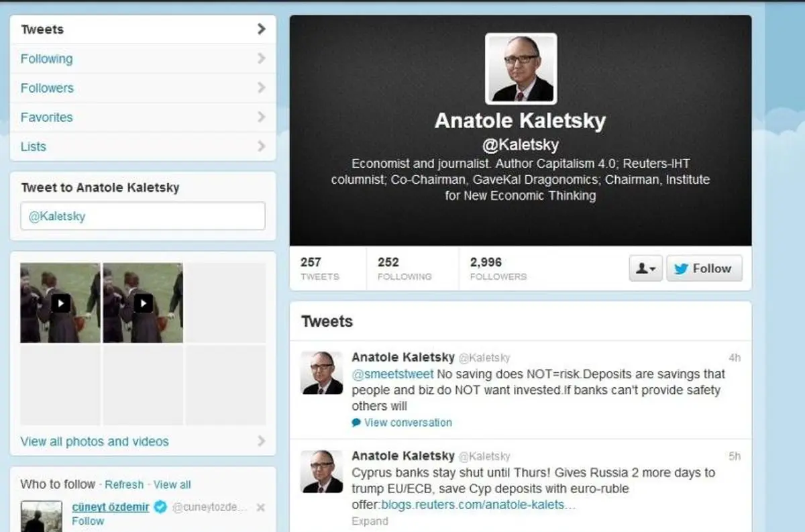
Task: Click the 2,996 Followers count
Action: point(498,268)
